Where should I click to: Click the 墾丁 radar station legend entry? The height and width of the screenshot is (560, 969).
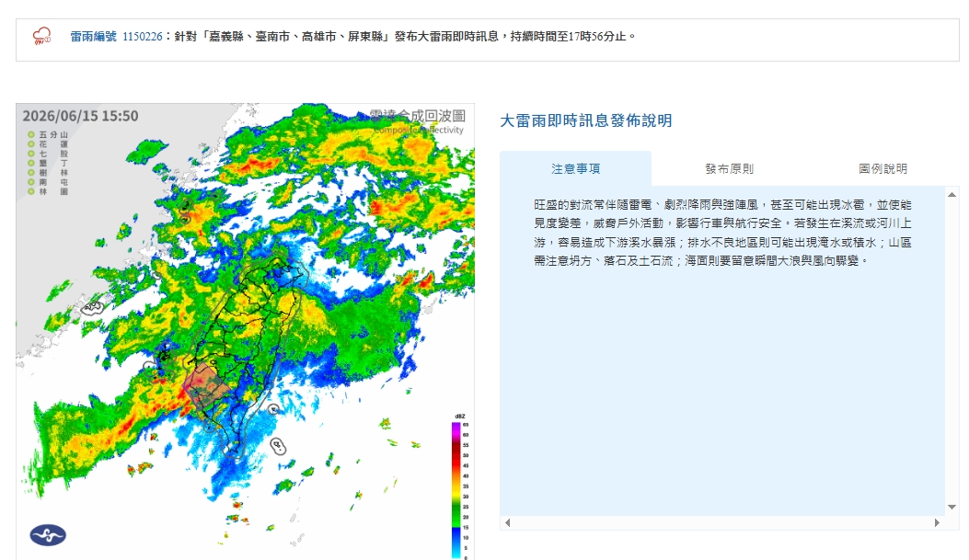[x=48, y=163]
